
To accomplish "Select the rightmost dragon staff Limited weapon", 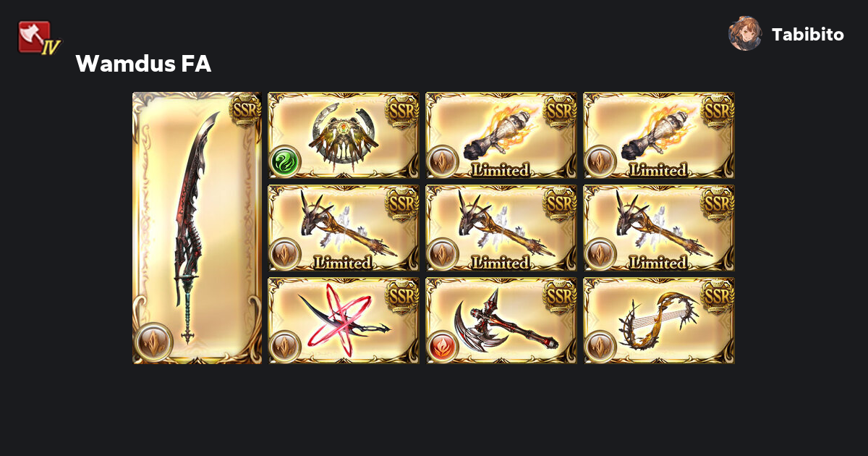I will click(x=659, y=228).
